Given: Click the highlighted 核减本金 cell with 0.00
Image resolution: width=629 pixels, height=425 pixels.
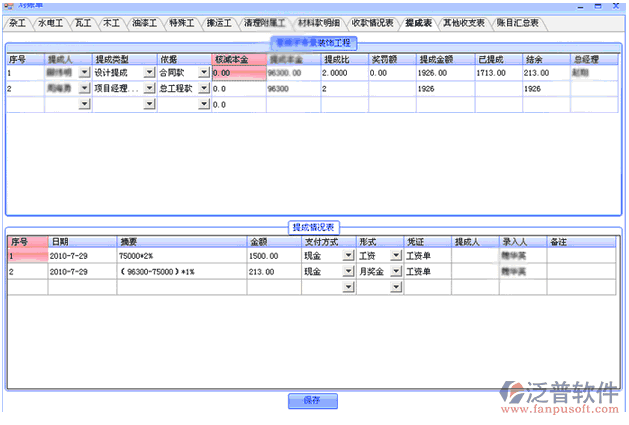Looking at the screenshot, I should (x=238, y=73).
